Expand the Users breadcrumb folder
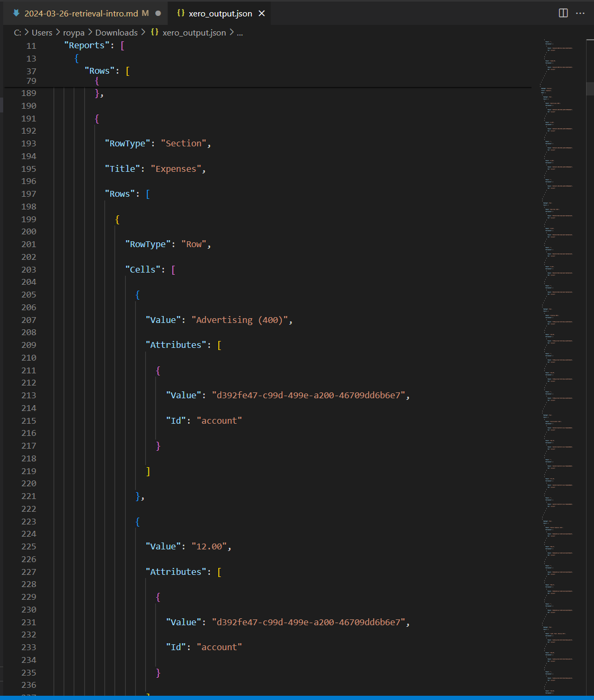Screen dimensions: 594x700 point(42,32)
